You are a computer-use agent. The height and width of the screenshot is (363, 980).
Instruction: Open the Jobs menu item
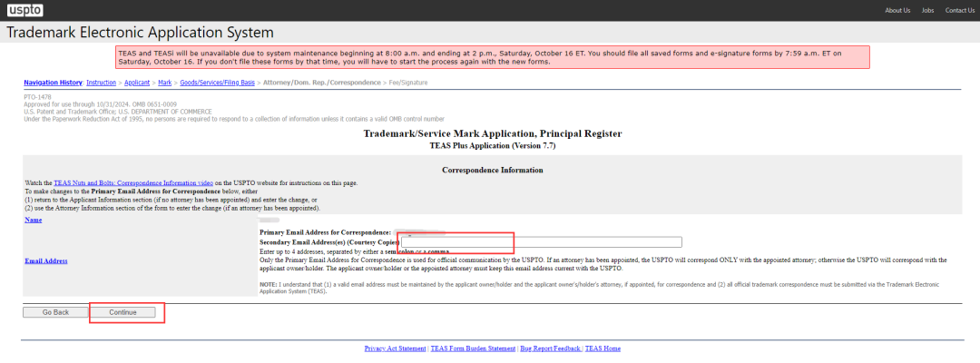pyautogui.click(x=927, y=11)
